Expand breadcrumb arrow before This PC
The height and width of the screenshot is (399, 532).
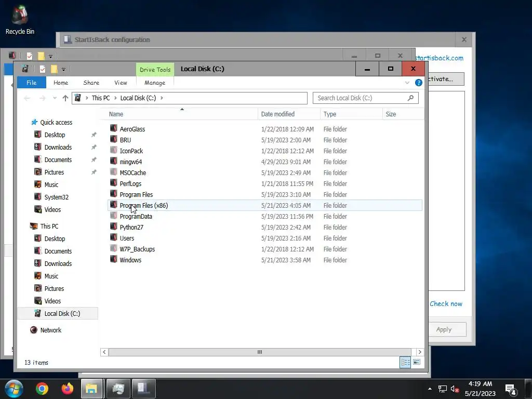point(87,98)
